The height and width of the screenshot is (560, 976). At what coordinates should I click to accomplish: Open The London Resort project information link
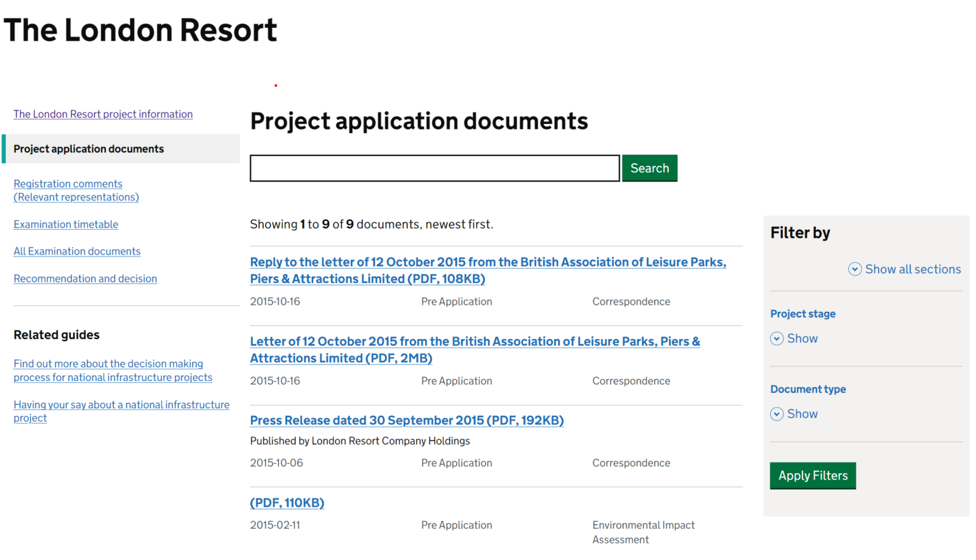tap(103, 114)
